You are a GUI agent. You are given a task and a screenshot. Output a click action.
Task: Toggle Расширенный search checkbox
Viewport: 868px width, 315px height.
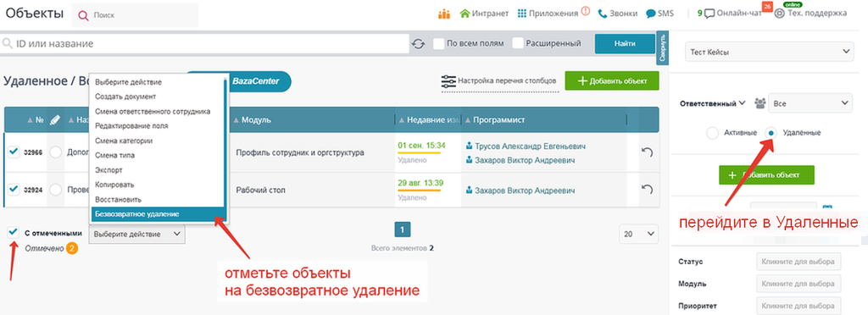pyautogui.click(x=518, y=43)
